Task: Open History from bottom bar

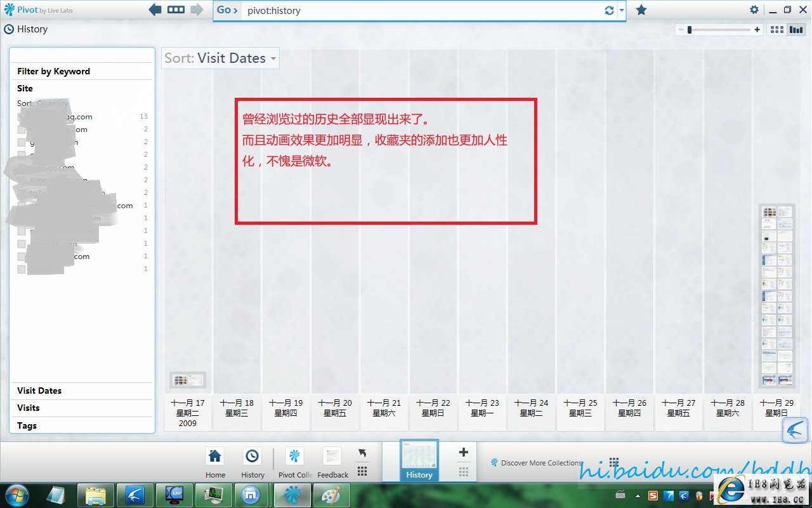Action: [252, 463]
